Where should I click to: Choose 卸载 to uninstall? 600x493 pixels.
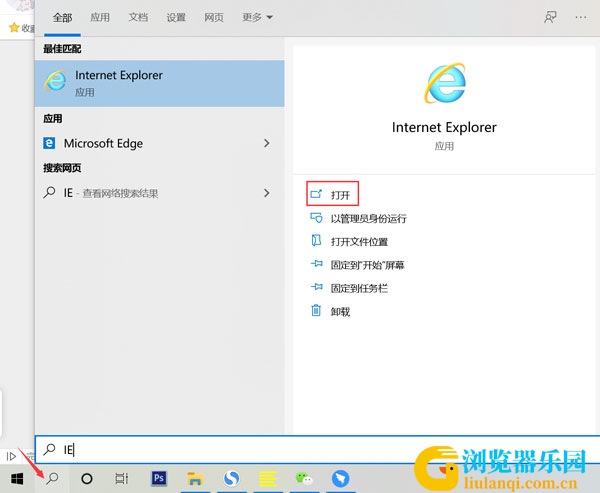point(340,312)
